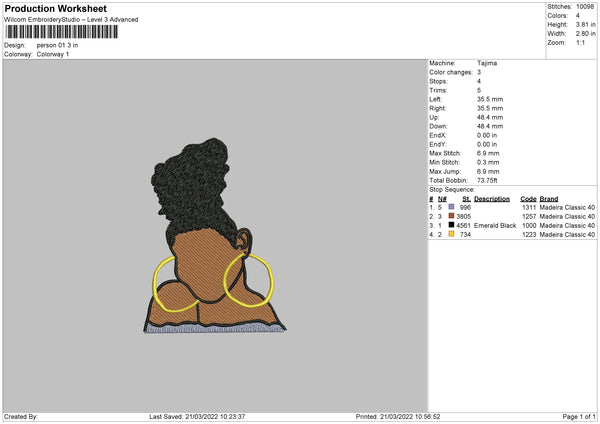Click the 'Description' column header
Viewport: 600px width, 424px height.
(492, 199)
